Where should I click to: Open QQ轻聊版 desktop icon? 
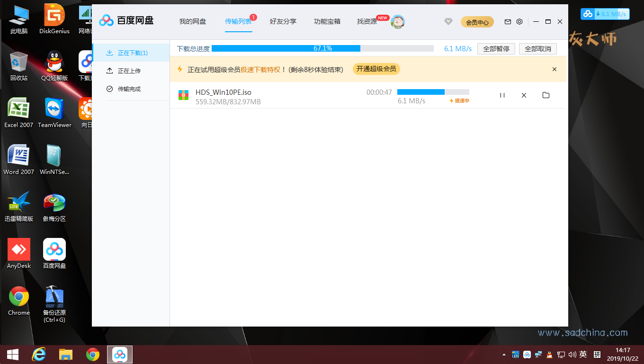[x=54, y=66]
